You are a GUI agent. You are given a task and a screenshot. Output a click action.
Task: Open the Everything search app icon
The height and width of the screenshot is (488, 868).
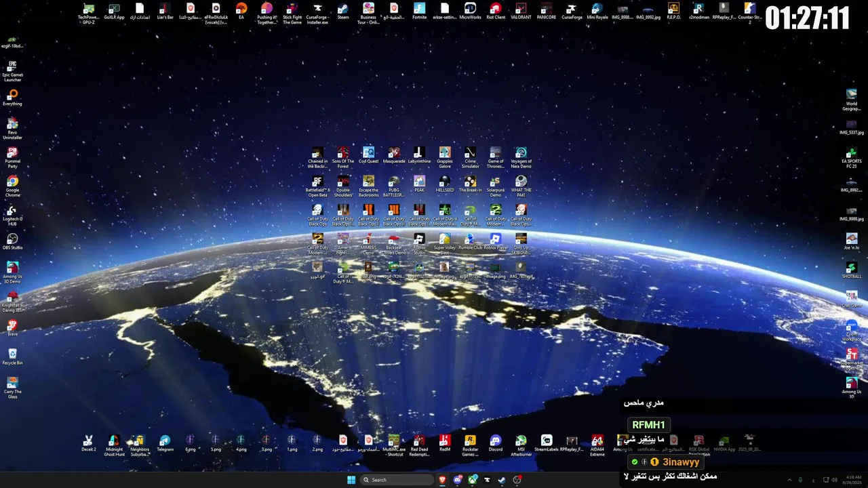click(12, 98)
